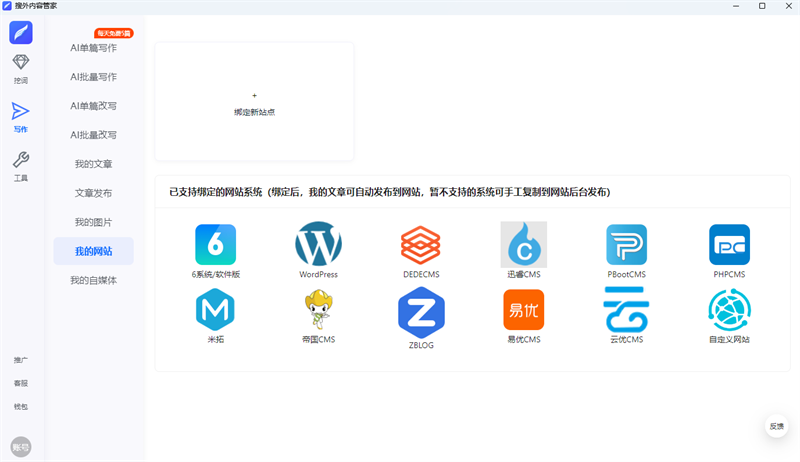Choose the 云优CMS icon

(x=626, y=310)
